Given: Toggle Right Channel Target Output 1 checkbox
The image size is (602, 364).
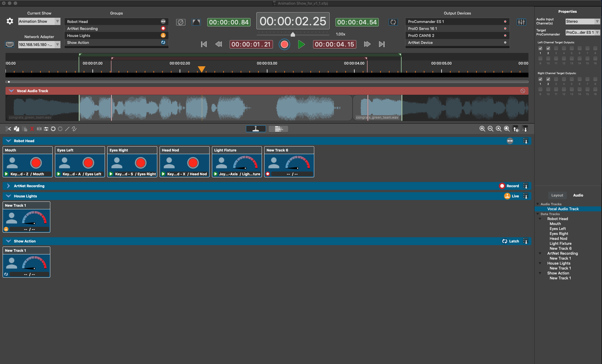Looking at the screenshot, I should tap(540, 79).
